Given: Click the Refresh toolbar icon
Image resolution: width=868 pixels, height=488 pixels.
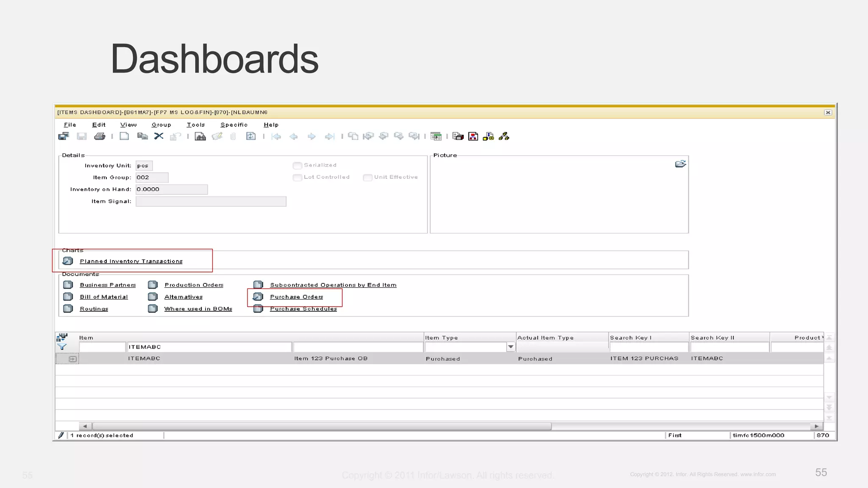Looking at the screenshot, I should click(251, 136).
